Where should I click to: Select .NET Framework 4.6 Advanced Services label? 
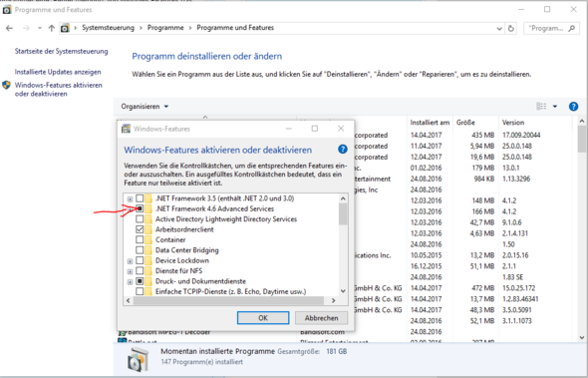pos(214,208)
